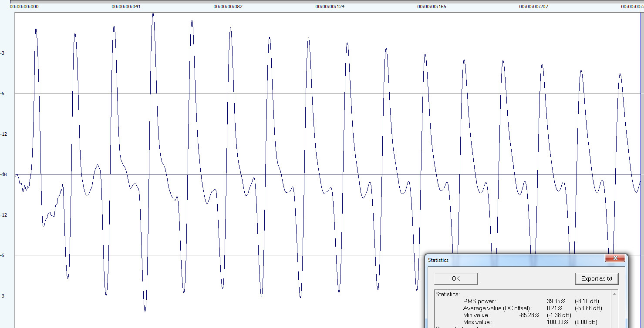
Task: Click the 00:00:00:207 time marker
Action: 533,7
